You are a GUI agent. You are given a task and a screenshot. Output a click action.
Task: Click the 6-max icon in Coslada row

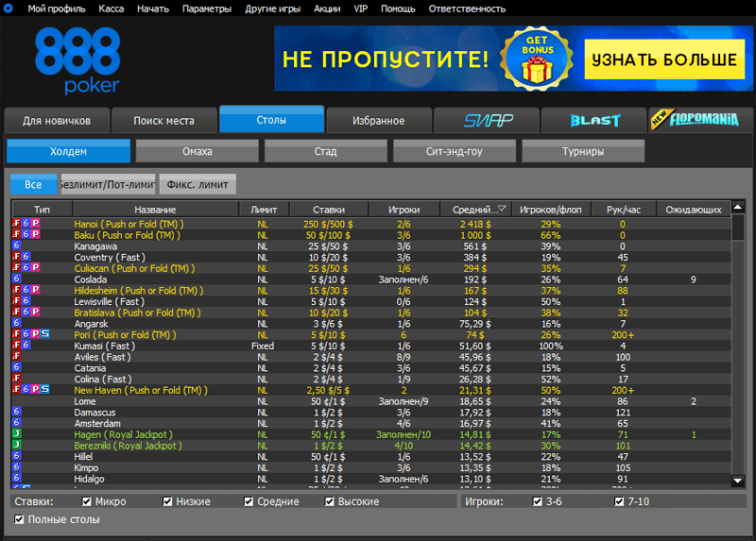point(16,279)
